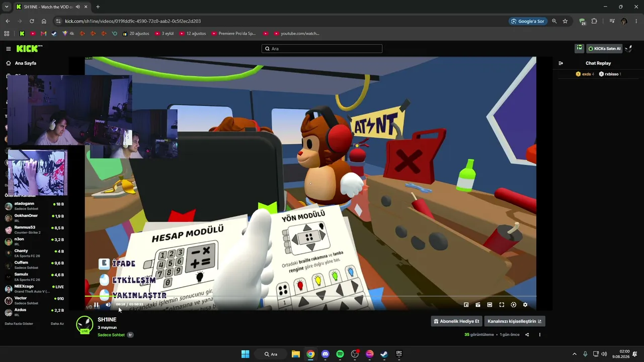The width and height of the screenshot is (644, 362).
Task: Mute the SH1INE tab audio
Action: coord(77,7)
